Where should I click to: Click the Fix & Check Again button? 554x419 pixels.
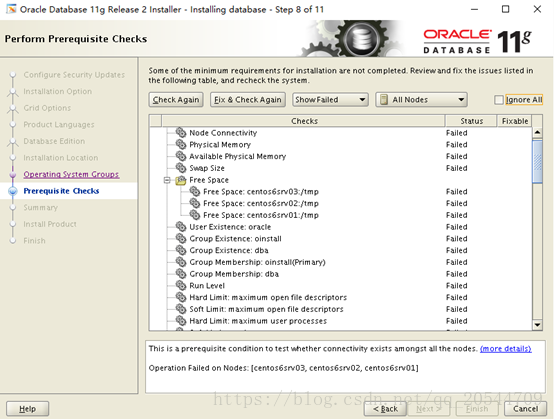click(248, 100)
